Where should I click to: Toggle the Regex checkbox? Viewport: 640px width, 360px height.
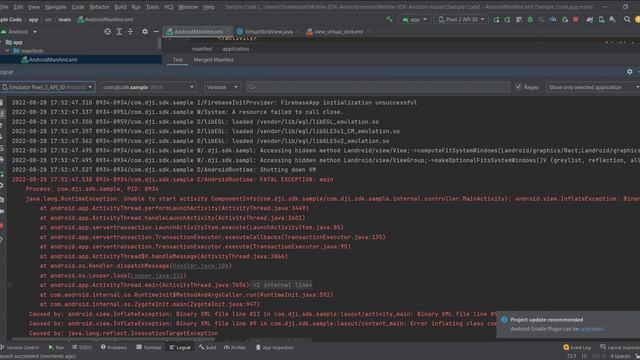coord(518,87)
